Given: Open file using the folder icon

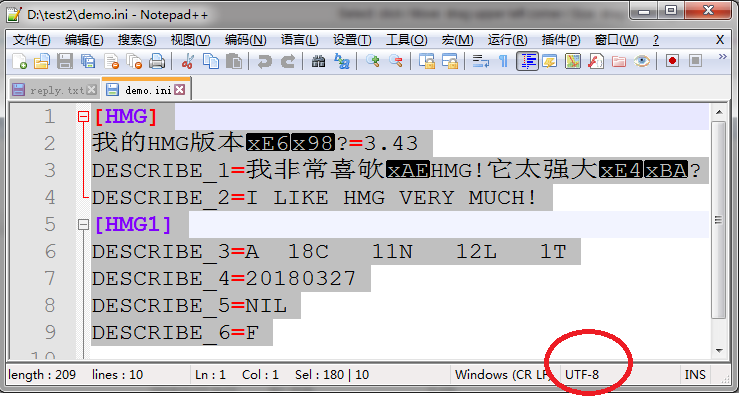Looking at the screenshot, I should [x=42, y=61].
